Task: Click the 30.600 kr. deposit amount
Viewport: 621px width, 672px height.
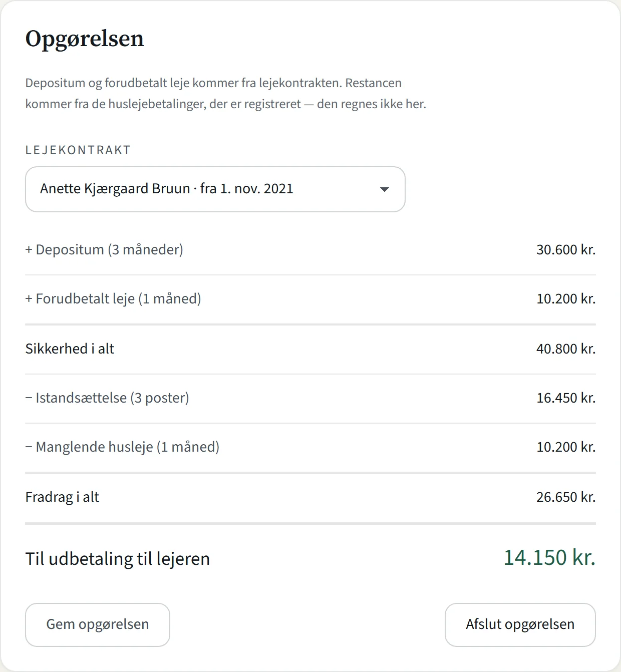Action: tap(566, 249)
